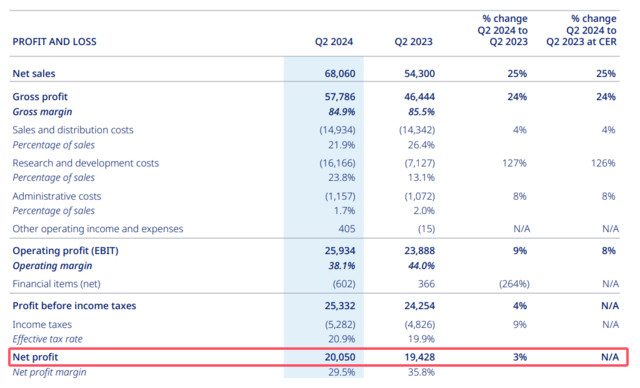This screenshot has width=640, height=388.
Task: Click the (264%) change value
Action: (x=514, y=284)
